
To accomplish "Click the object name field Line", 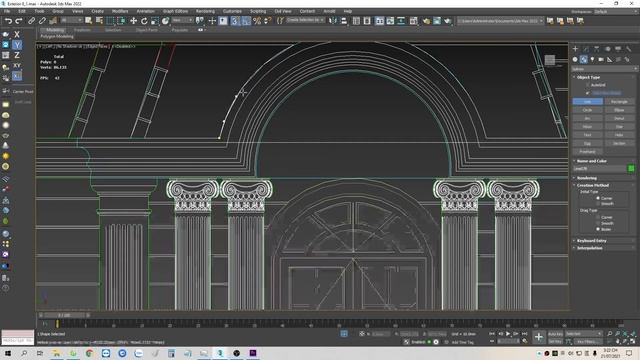I will 599,168.
